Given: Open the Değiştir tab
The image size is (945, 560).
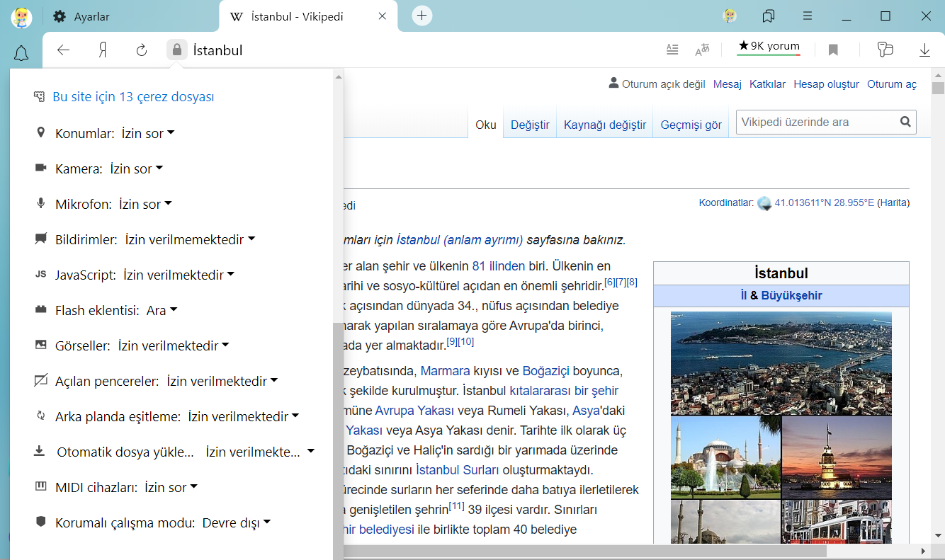Looking at the screenshot, I should 530,125.
